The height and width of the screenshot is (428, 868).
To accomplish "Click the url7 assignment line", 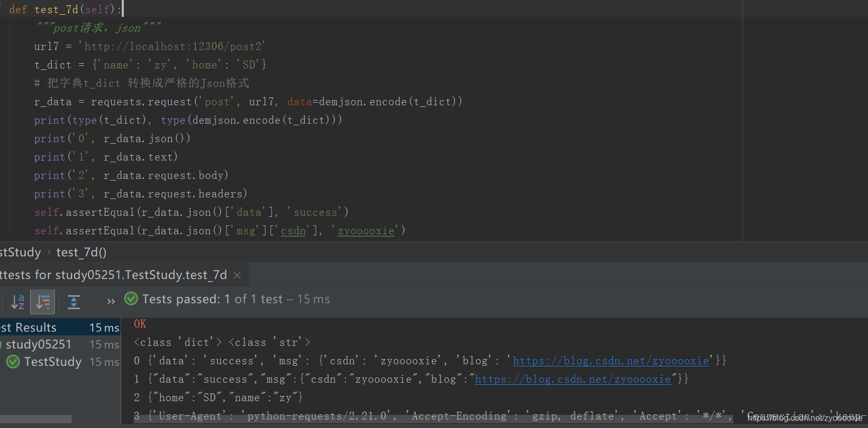I will pyautogui.click(x=150, y=46).
